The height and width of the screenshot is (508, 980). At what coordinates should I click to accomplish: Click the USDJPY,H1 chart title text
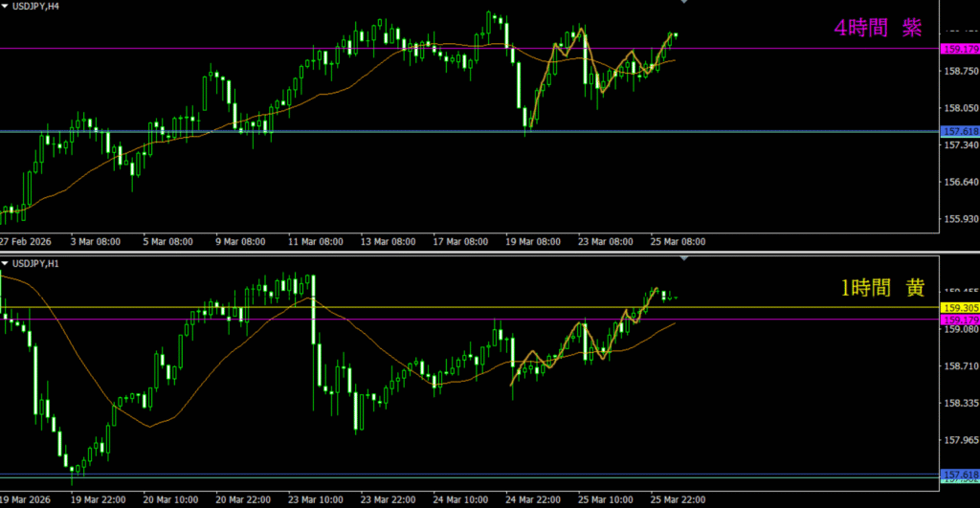38,263
